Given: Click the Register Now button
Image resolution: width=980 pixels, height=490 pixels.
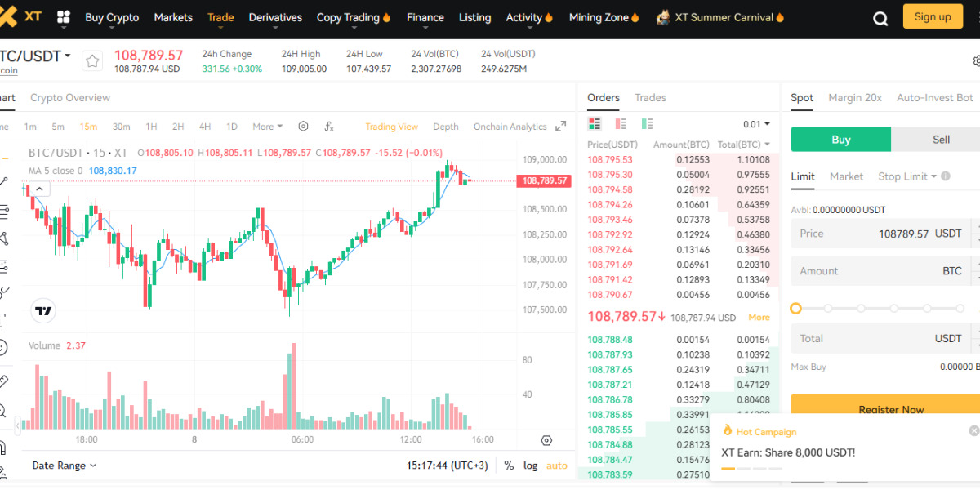Looking at the screenshot, I should click(x=892, y=409).
